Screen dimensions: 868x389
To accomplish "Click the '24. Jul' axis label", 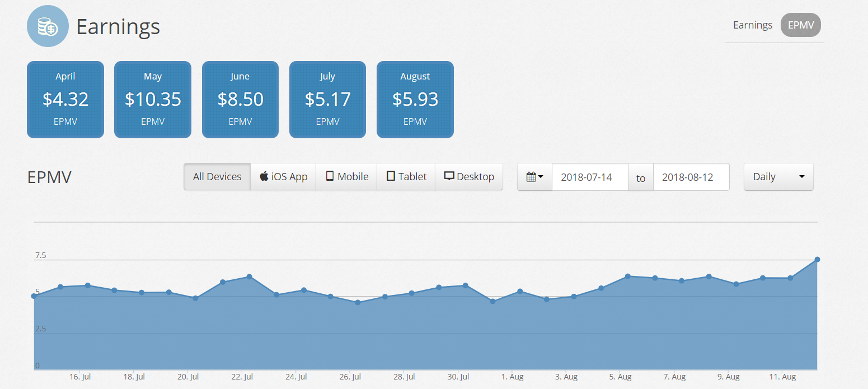I will click(x=297, y=377).
